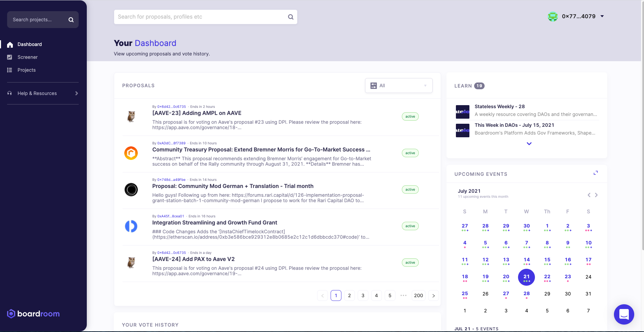Open the AAVE-24 Add PAX proposal
Screen dimensions: 644x332
[194, 259]
